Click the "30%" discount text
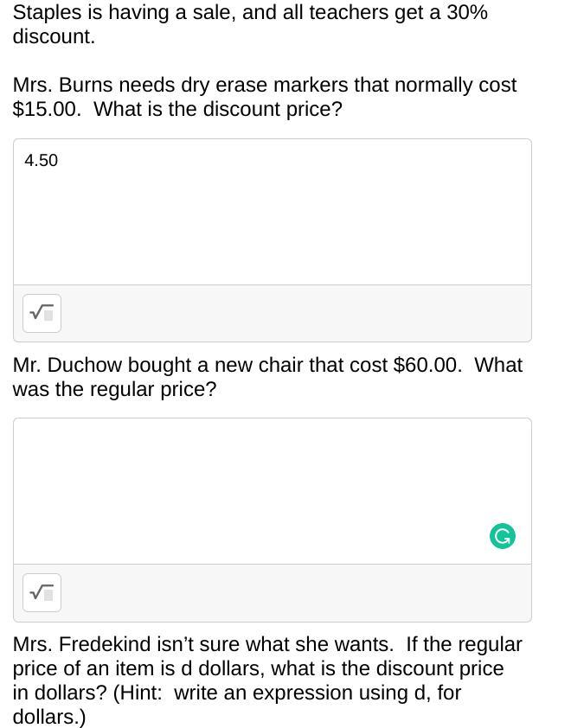Viewport: 571px width, 728px height. pos(466,13)
